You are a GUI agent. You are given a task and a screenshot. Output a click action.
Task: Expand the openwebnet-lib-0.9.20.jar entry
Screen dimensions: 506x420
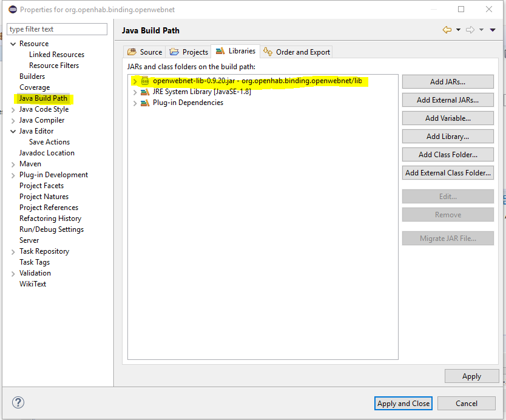point(135,81)
